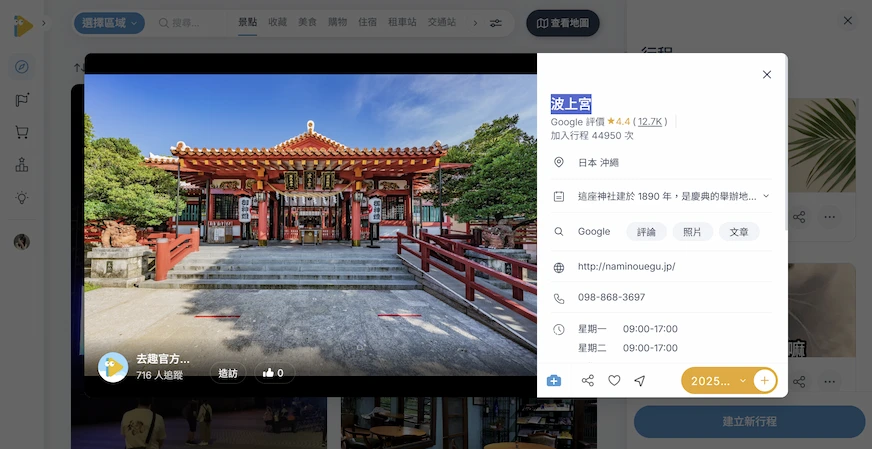
Task: Click the shrine photo
Action: pos(310,224)
